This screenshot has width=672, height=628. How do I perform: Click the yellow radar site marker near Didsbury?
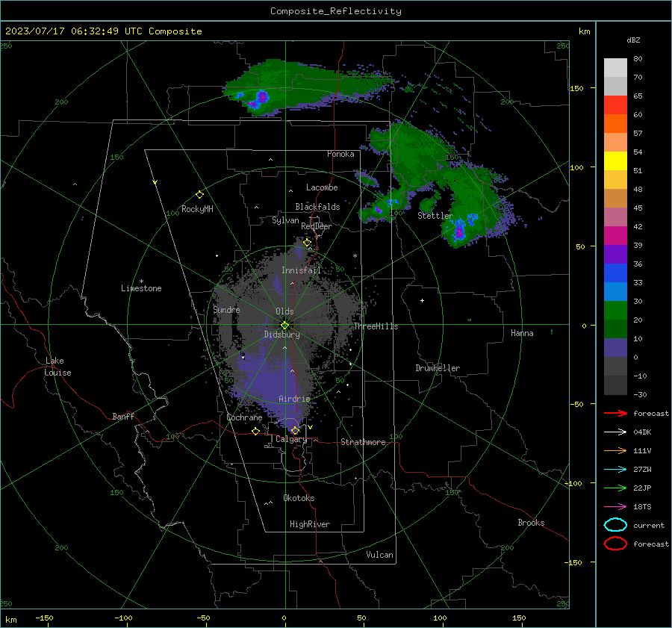(x=284, y=325)
